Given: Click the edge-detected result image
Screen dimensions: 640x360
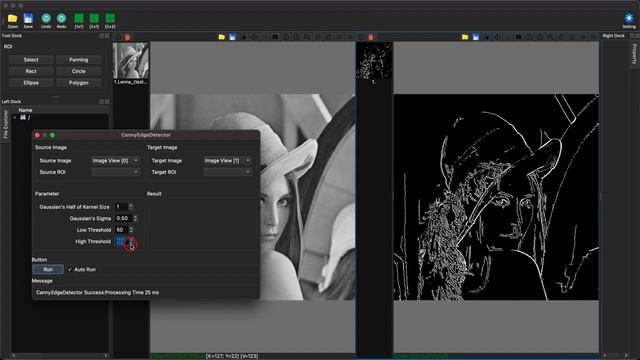Looking at the screenshot, I should pos(496,197).
